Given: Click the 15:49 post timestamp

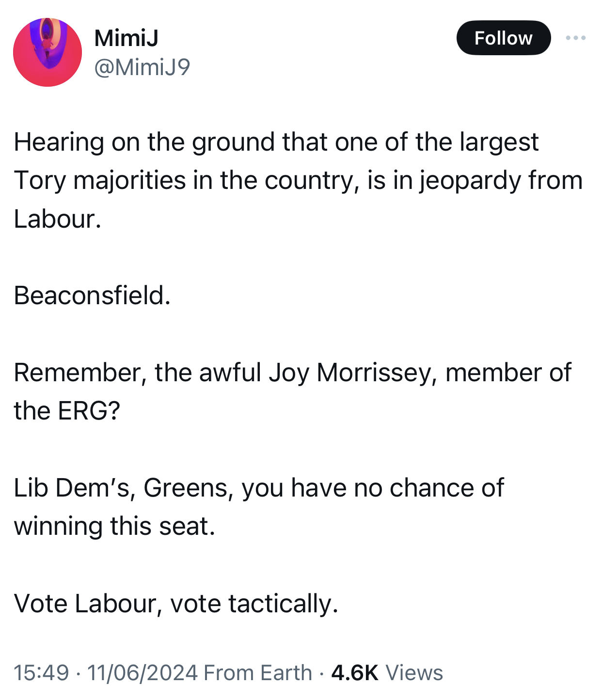Looking at the screenshot, I should 41,672.
